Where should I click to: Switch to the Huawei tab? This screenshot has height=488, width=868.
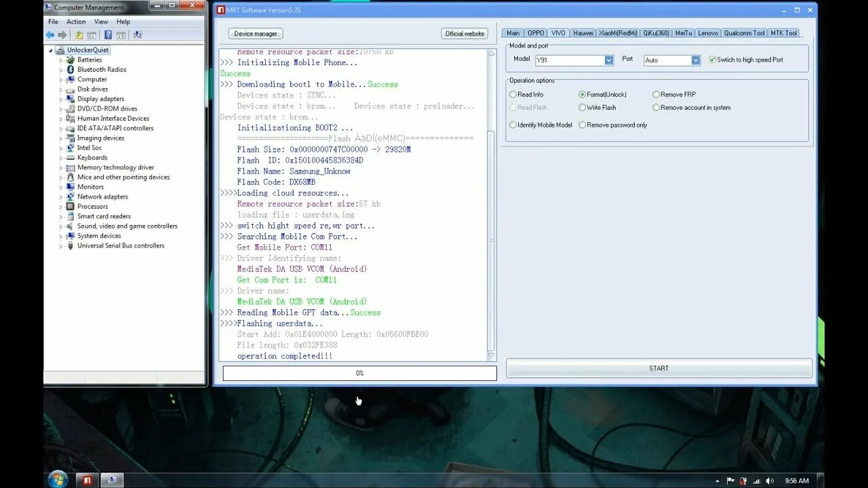coord(583,33)
